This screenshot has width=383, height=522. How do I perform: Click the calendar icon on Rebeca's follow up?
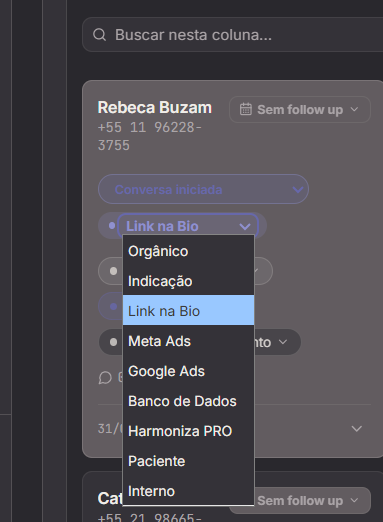pos(246,109)
